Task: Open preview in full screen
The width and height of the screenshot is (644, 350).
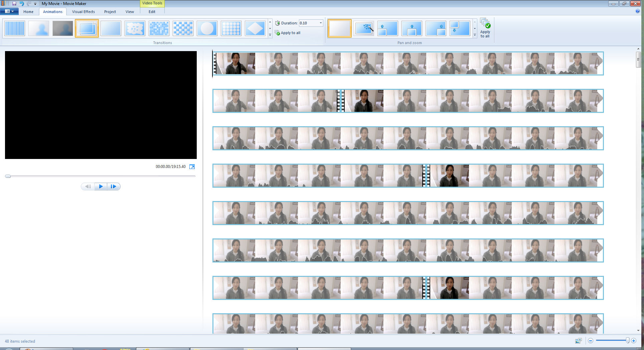Action: pyautogui.click(x=192, y=167)
